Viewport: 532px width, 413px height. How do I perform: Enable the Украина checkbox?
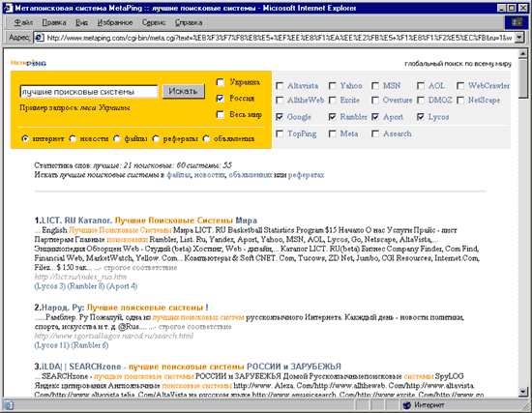[221, 82]
